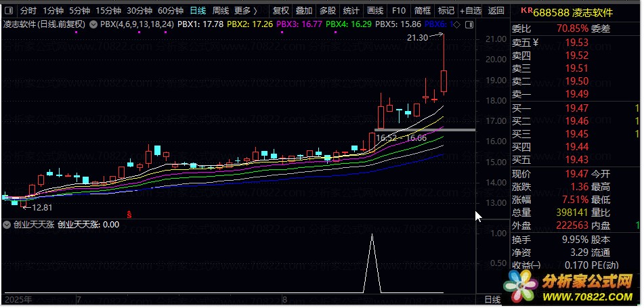Viewport: 644px width, 308px height.
Task: Toggle the left sidebar panel icon
Action: coord(10,10)
